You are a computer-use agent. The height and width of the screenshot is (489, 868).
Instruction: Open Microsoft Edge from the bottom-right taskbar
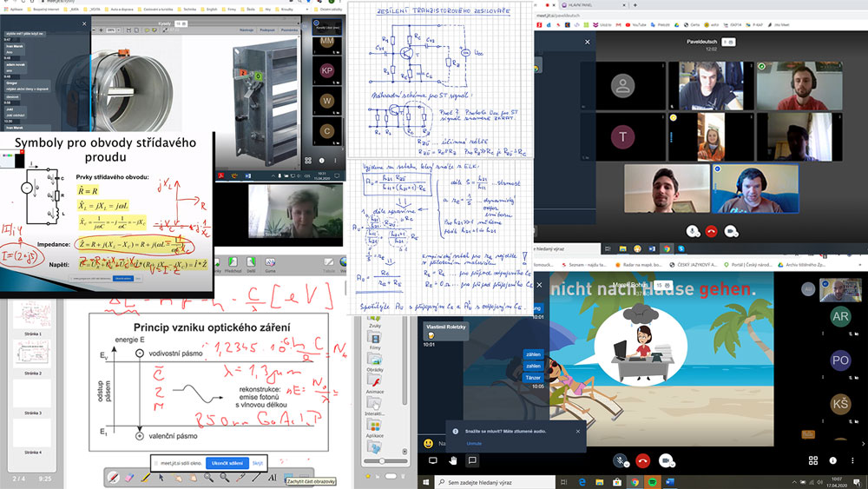coord(582,482)
